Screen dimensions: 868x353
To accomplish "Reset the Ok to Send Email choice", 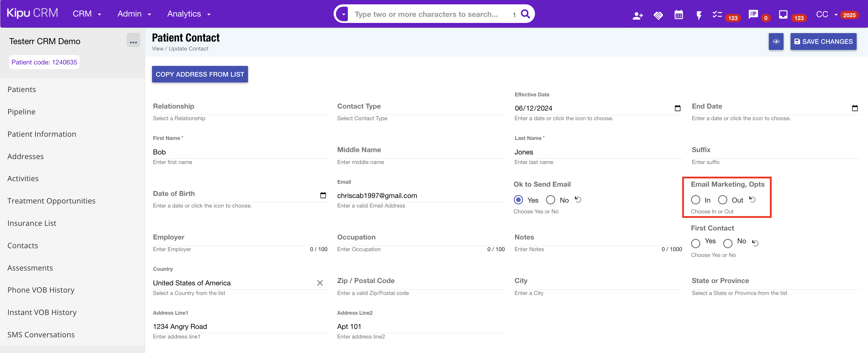I will click(x=578, y=200).
